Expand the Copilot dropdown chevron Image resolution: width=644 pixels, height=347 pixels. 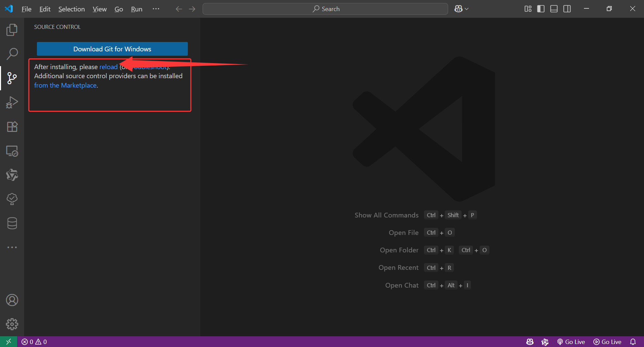tap(467, 9)
